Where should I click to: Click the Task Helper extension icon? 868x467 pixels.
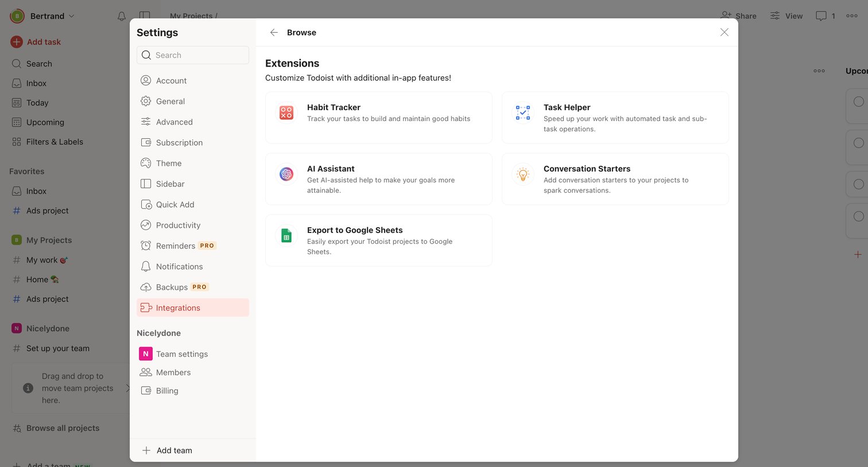[x=522, y=112]
